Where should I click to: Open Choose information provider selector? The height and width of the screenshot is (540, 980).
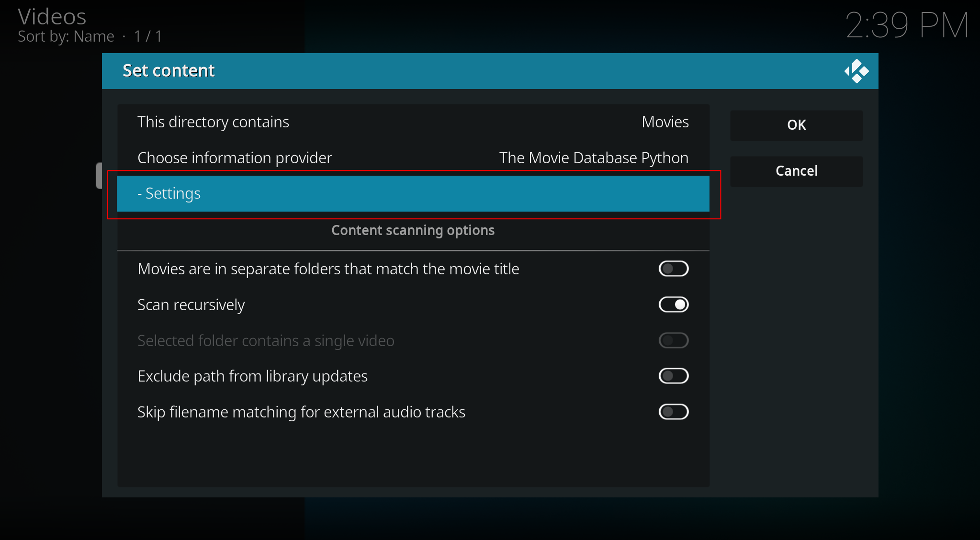tap(235, 158)
